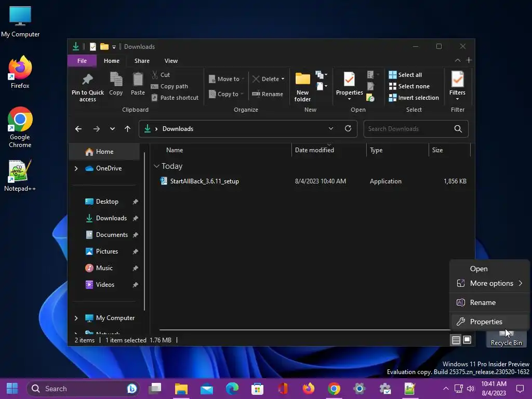The width and height of the screenshot is (532, 399).
Task: Click Pin to Quick access icon
Action: 87,79
